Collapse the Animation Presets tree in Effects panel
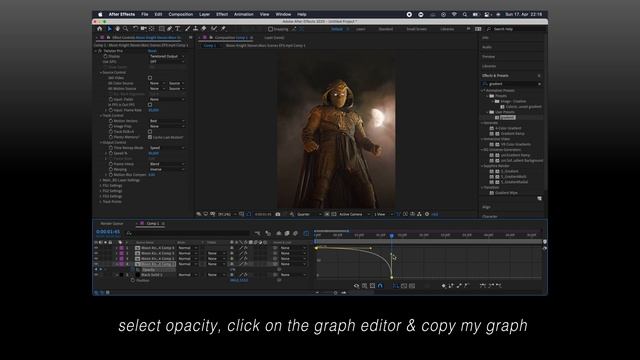640x360 pixels. [x=482, y=91]
